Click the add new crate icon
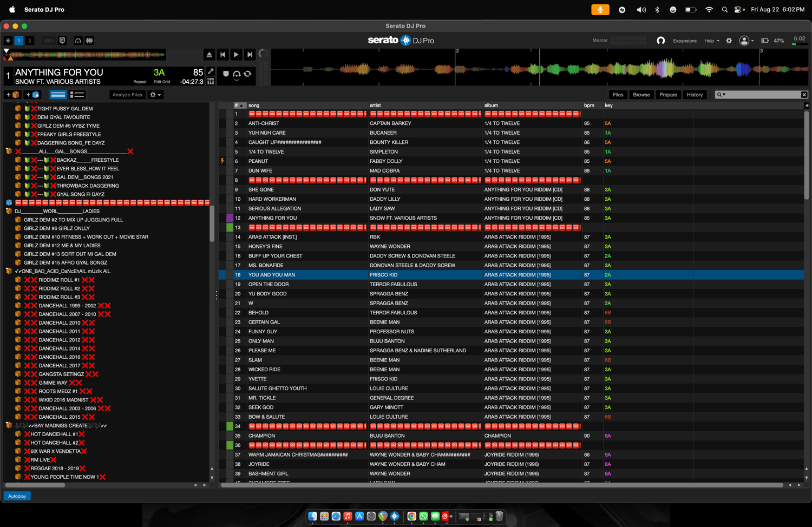812x527 pixels. click(x=12, y=95)
